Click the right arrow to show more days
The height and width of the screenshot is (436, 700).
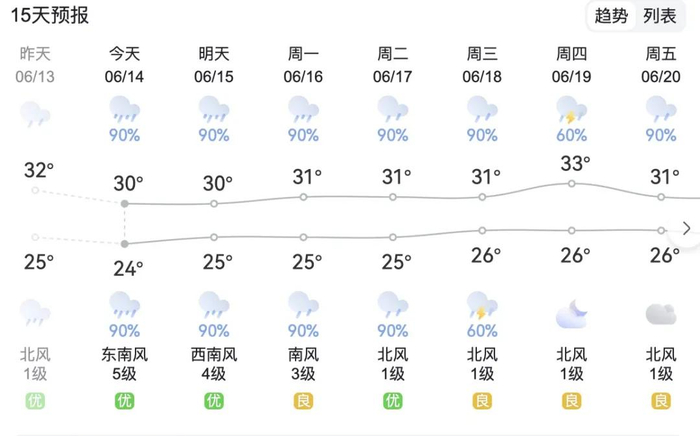click(x=686, y=228)
